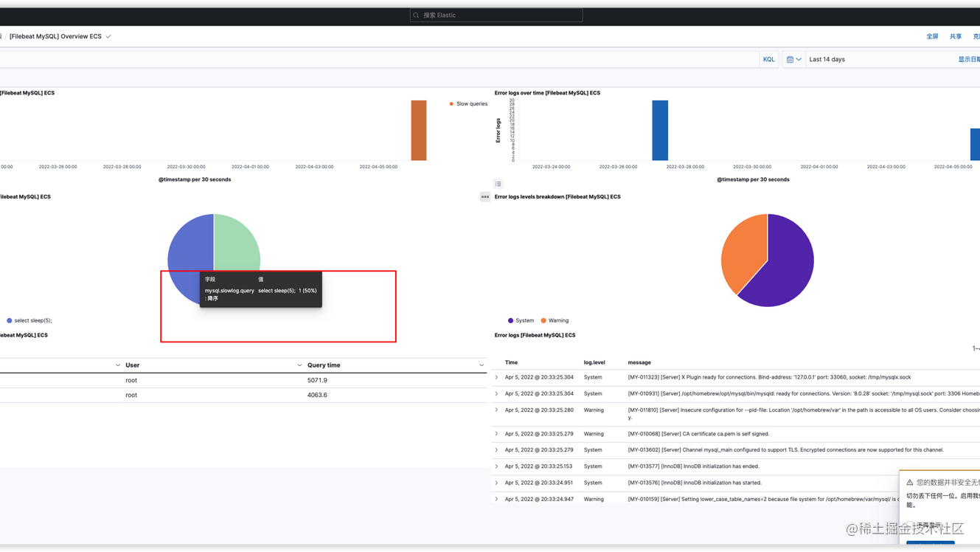Click the select sleep(5); legend dot

[x=10, y=321]
